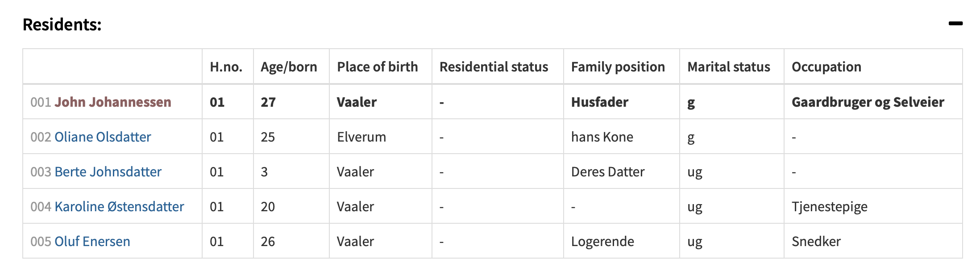This screenshot has height=276, width=980.
Task: Click the Residents heading
Action: pos(62,25)
